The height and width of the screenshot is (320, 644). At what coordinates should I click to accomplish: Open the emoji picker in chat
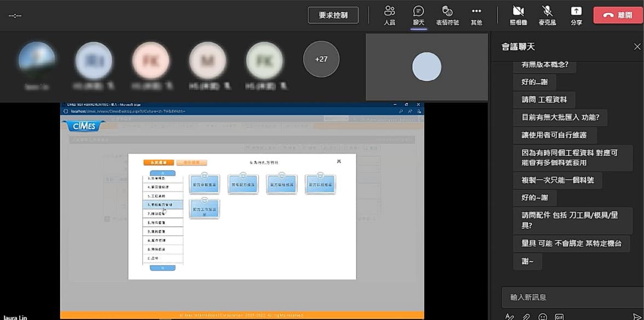pos(543,317)
